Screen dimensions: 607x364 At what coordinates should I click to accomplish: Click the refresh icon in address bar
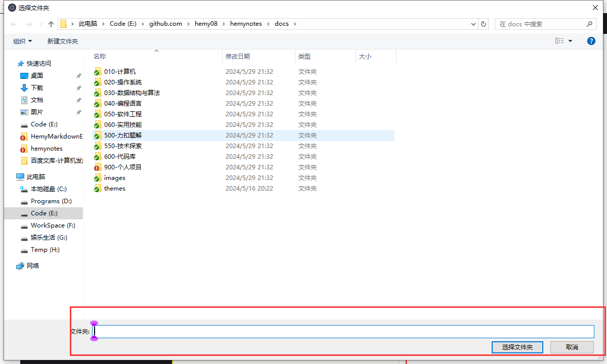click(x=484, y=24)
